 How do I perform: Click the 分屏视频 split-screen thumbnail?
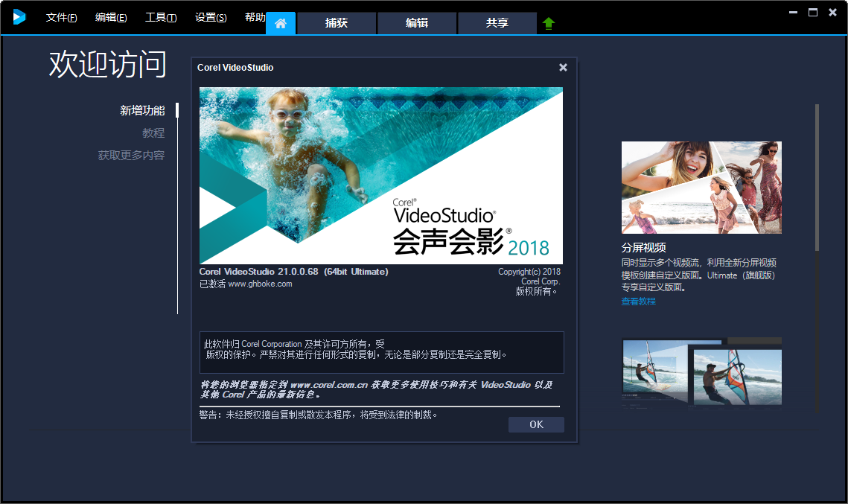[x=701, y=188]
